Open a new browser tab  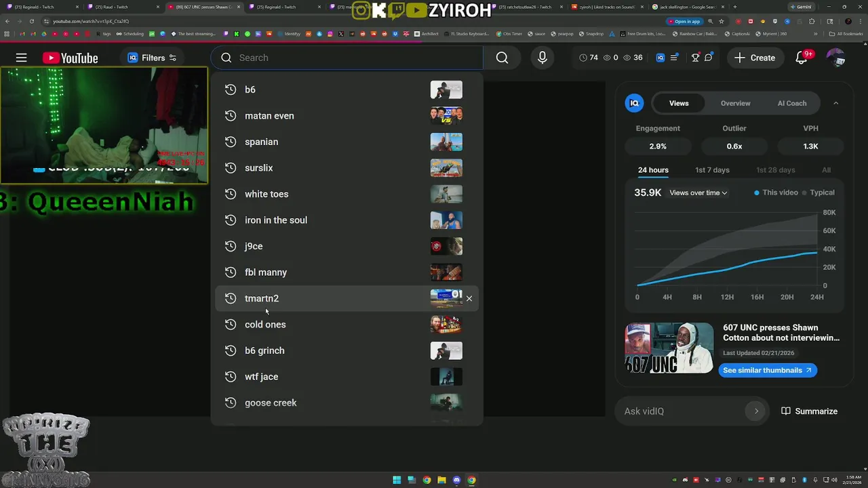[x=734, y=7]
